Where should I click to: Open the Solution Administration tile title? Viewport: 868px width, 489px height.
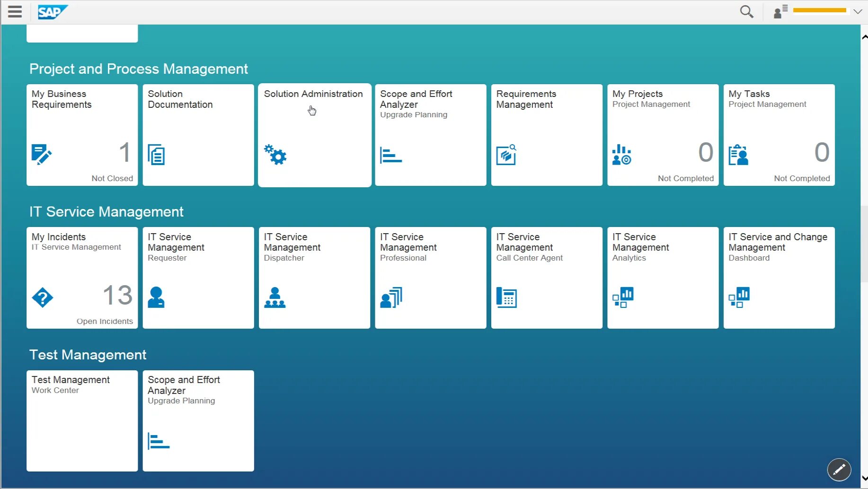313,94
